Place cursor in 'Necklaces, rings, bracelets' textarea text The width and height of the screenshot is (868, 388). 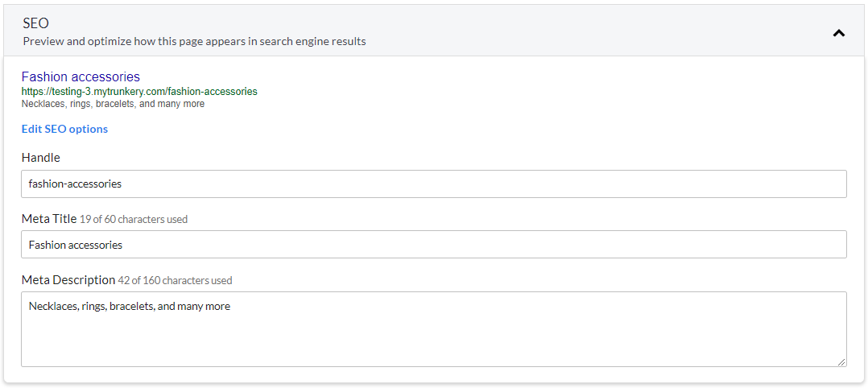click(x=130, y=306)
